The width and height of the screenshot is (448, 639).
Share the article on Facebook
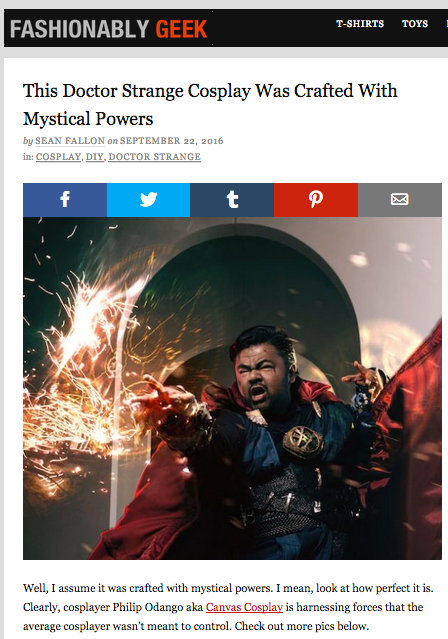click(65, 200)
